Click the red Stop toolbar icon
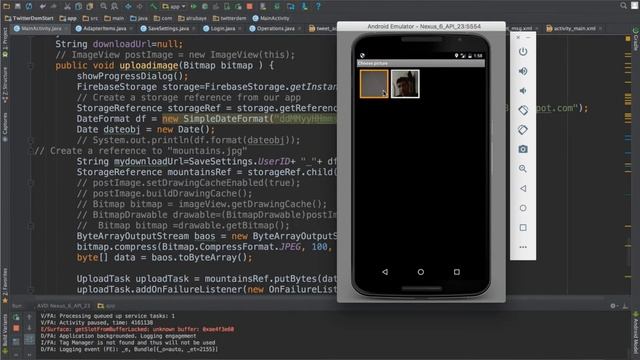This screenshot has height=360, width=640. pos(249,6)
